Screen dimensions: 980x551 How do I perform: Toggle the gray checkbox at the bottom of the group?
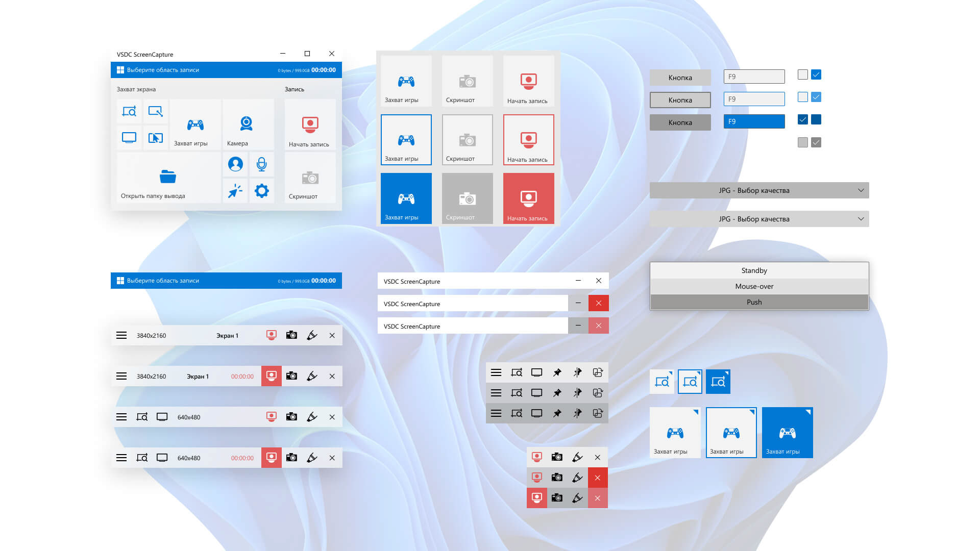802,142
